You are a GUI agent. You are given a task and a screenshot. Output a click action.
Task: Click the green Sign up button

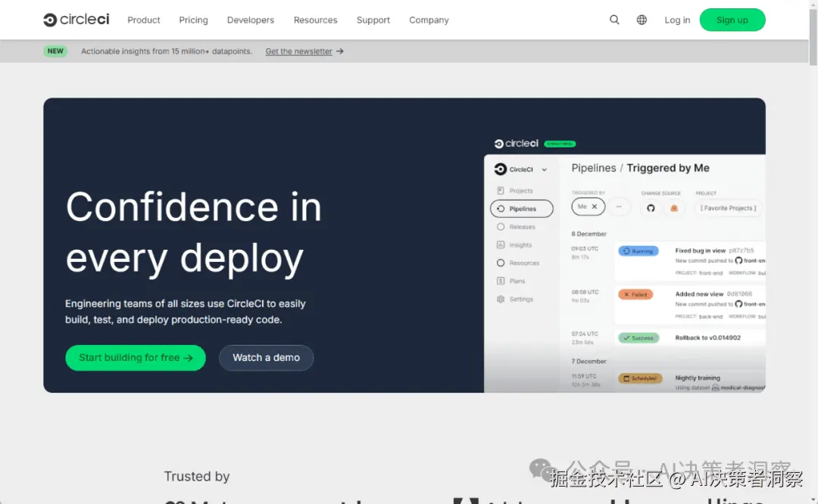(x=732, y=20)
